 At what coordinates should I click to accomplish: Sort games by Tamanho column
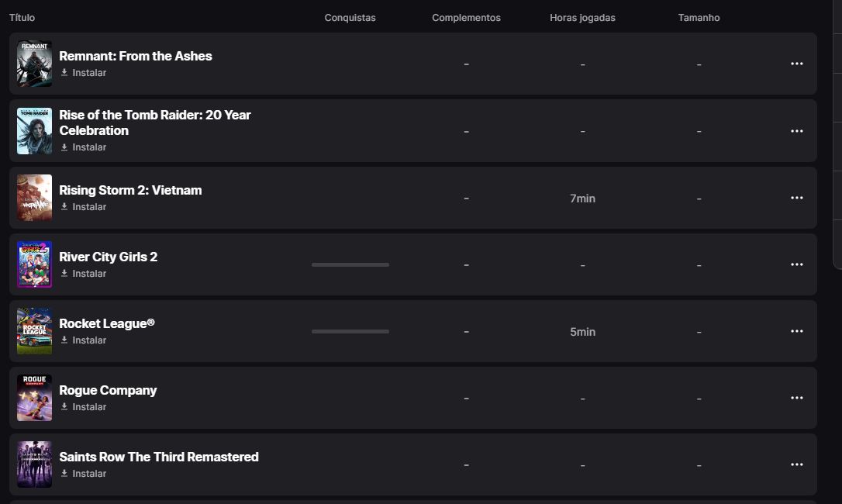pos(699,18)
